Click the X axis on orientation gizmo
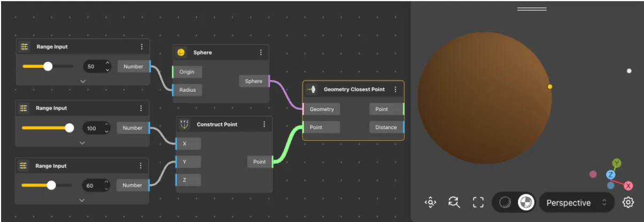Viewport: 644px width, 222px height. pos(629,186)
